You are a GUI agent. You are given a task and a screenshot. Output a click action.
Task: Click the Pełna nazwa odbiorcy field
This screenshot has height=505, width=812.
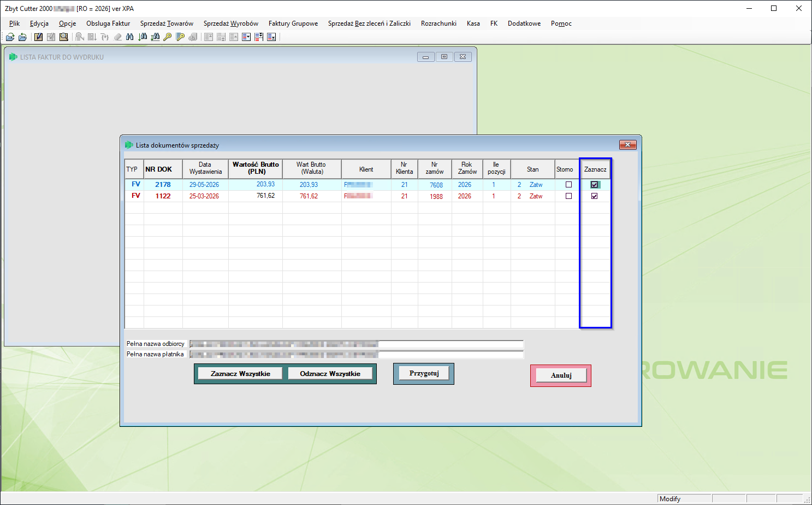pyautogui.click(x=357, y=344)
